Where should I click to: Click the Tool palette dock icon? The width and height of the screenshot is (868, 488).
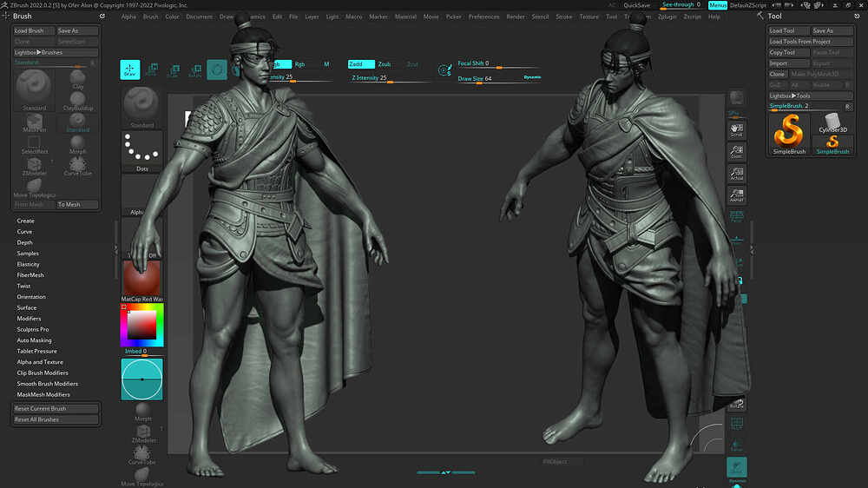tap(857, 16)
